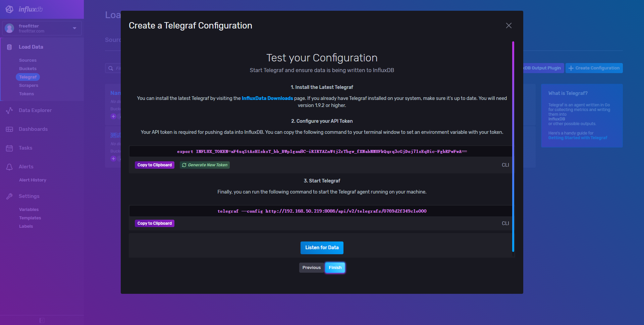The width and height of the screenshot is (644, 325).
Task: Click the plus label icon on second card
Action: tap(113, 159)
